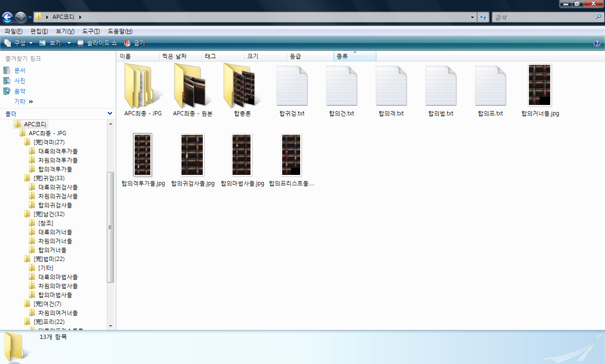Click the Back navigation arrow button

point(8,17)
